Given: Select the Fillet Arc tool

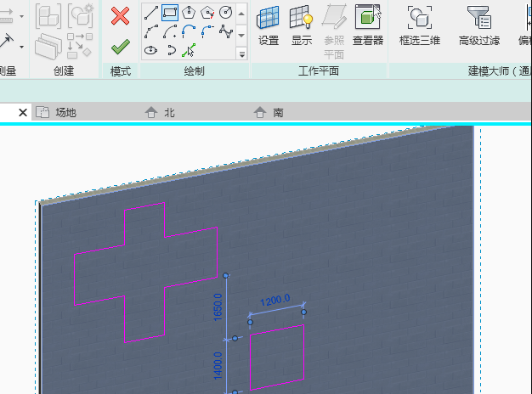Looking at the screenshot, I should click(x=207, y=31).
